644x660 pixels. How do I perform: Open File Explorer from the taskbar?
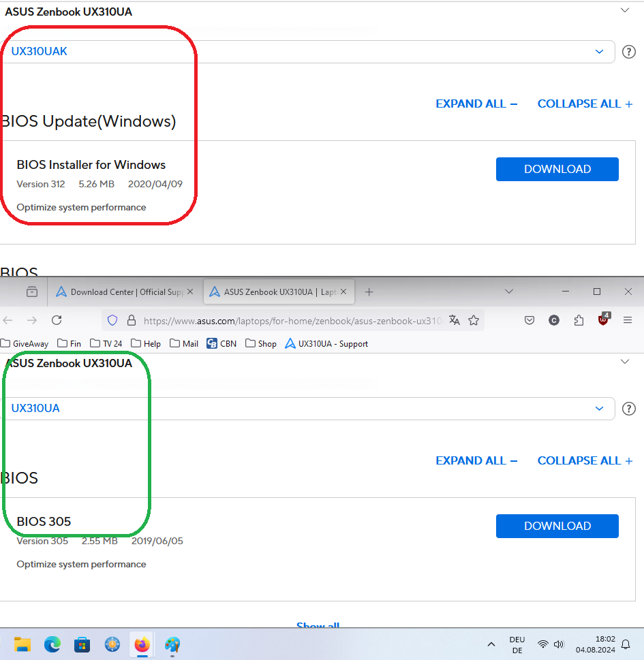coord(22,644)
